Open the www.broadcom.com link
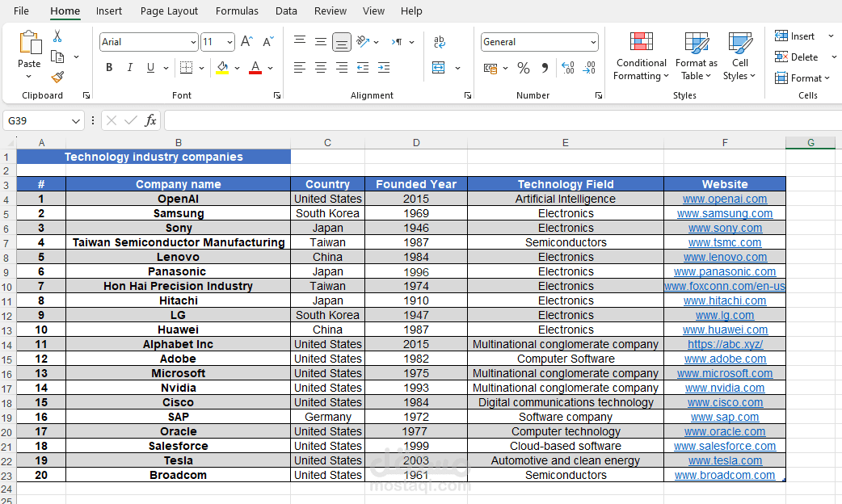This screenshot has height=504, width=842. click(x=725, y=475)
